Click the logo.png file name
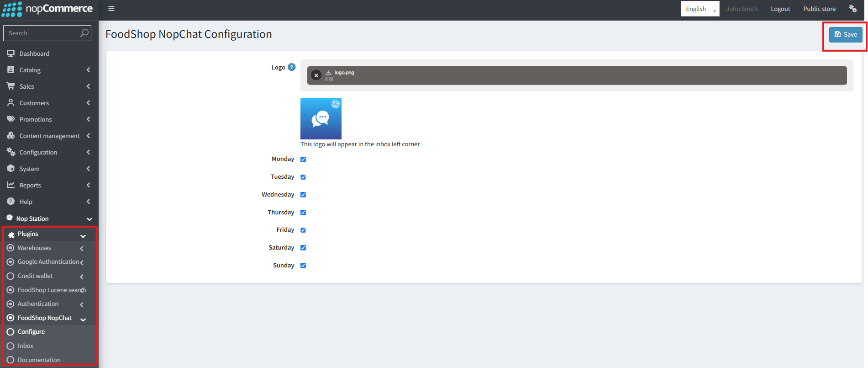This screenshot has width=868, height=368. click(x=344, y=73)
